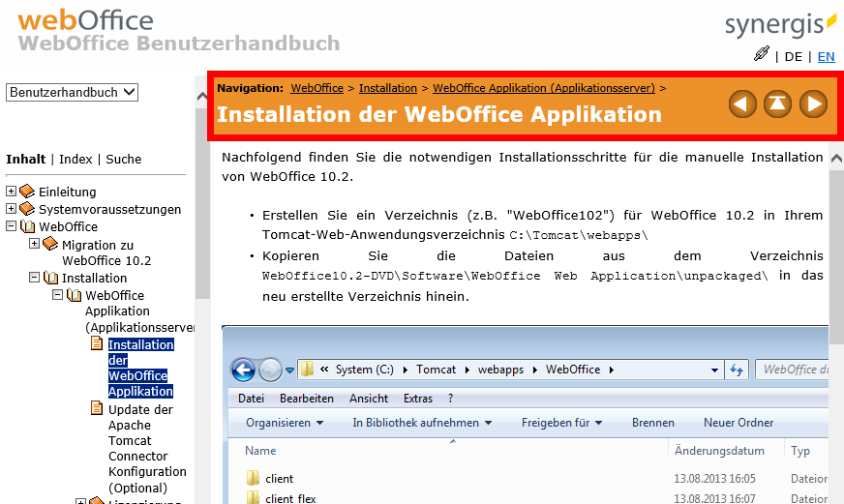Click Migration zu WebOffice 10.2 book icon
The image size is (844, 504).
[50, 244]
